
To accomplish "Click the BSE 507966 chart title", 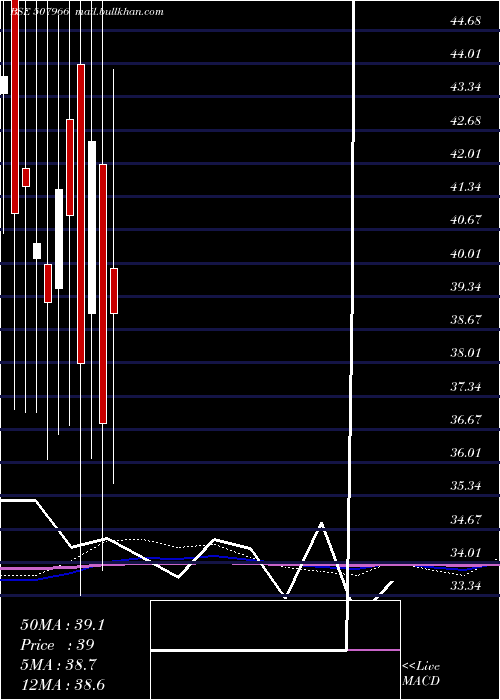I will pos(39,12).
